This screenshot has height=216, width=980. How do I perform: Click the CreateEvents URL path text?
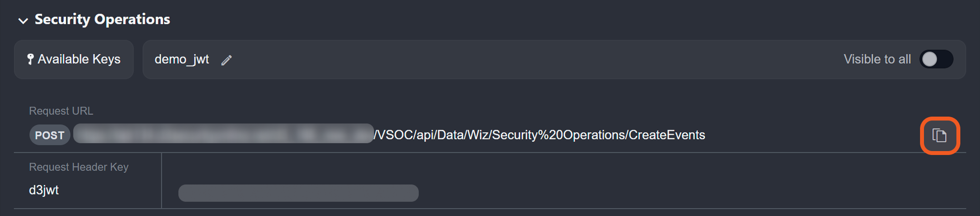(666, 135)
